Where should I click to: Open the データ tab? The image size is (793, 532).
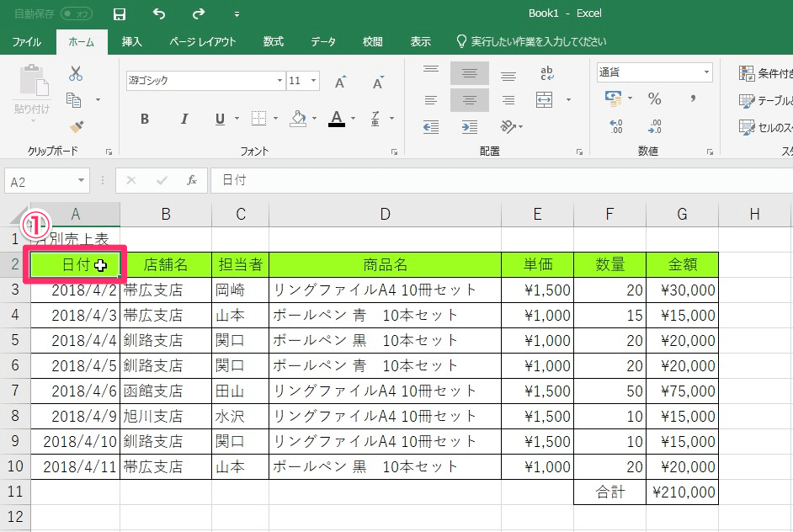323,42
